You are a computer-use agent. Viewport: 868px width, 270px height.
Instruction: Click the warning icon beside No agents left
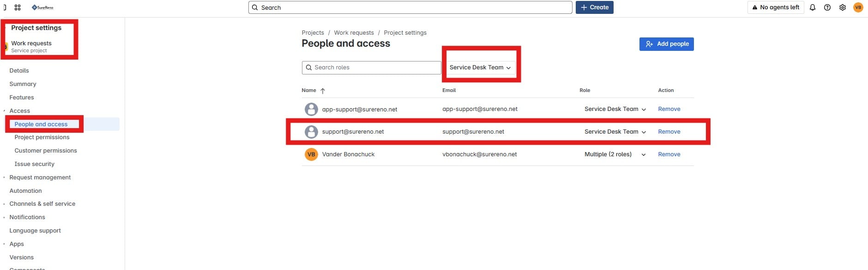(755, 7)
